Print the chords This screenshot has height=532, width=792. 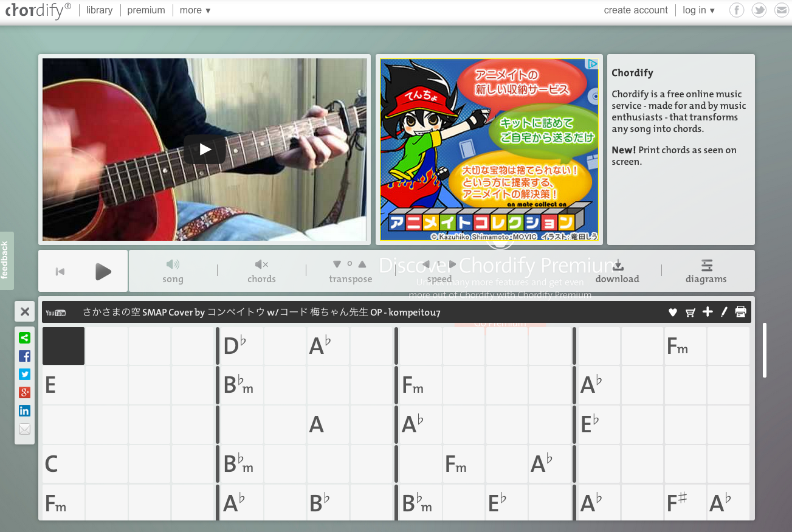tap(740, 312)
